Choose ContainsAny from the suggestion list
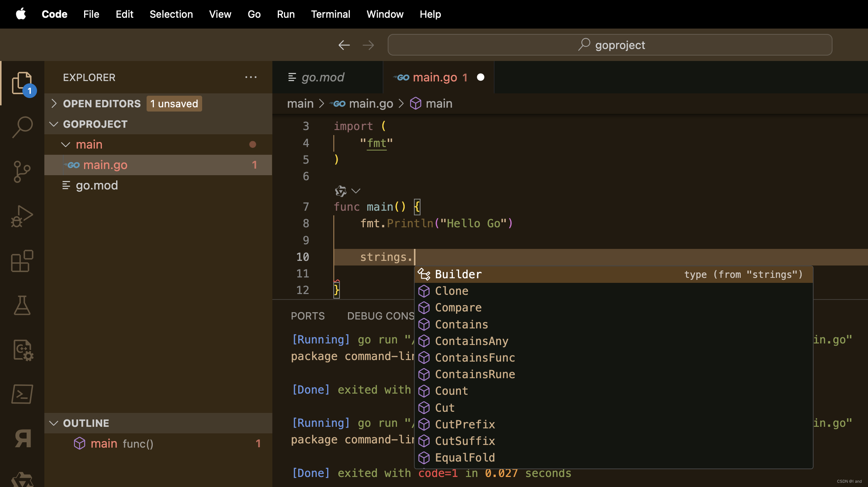The height and width of the screenshot is (487, 868). 613,341
